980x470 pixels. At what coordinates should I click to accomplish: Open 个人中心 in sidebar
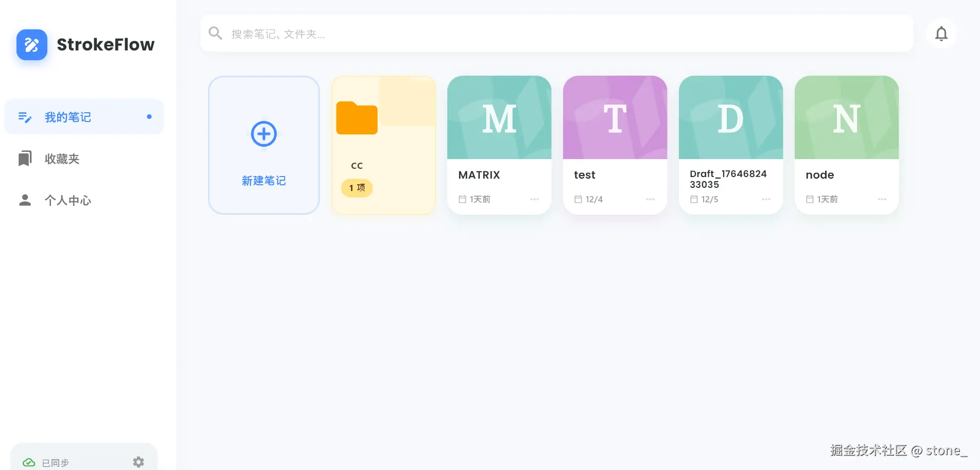pyautogui.click(x=84, y=200)
